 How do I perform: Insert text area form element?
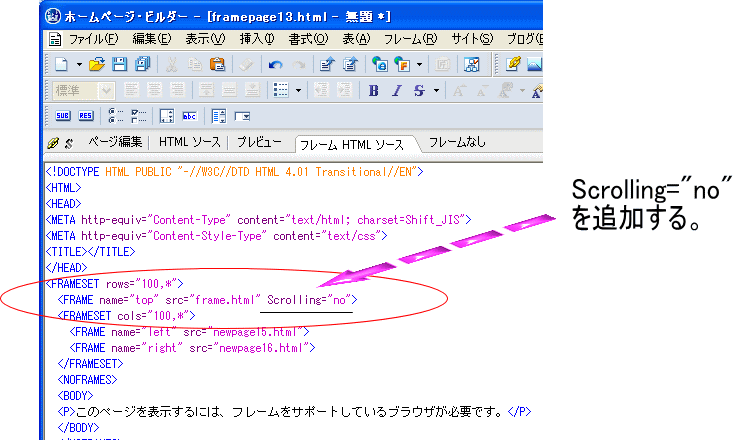click(167, 116)
